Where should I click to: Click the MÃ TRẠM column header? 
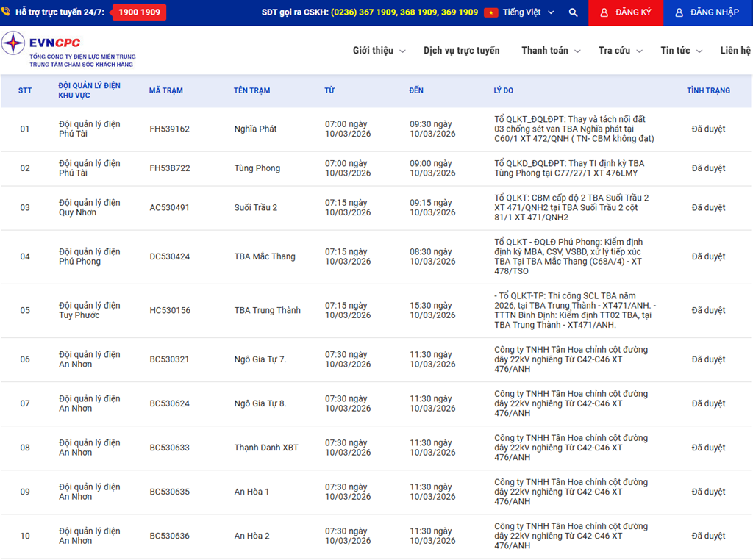(x=165, y=90)
